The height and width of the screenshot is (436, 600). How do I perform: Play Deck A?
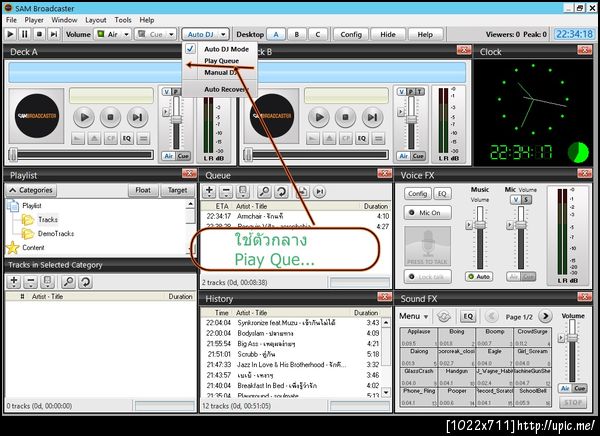84,117
